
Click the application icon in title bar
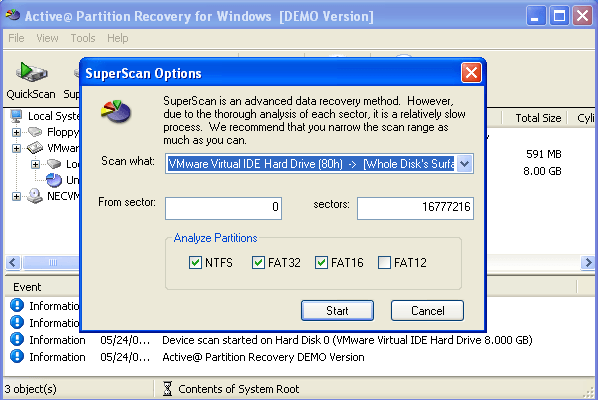(x=13, y=15)
